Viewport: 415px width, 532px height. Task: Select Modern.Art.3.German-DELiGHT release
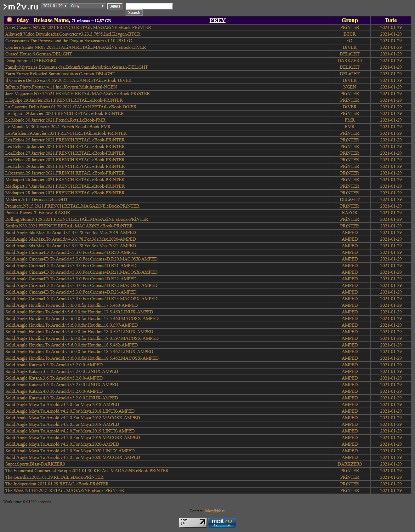click(x=37, y=199)
